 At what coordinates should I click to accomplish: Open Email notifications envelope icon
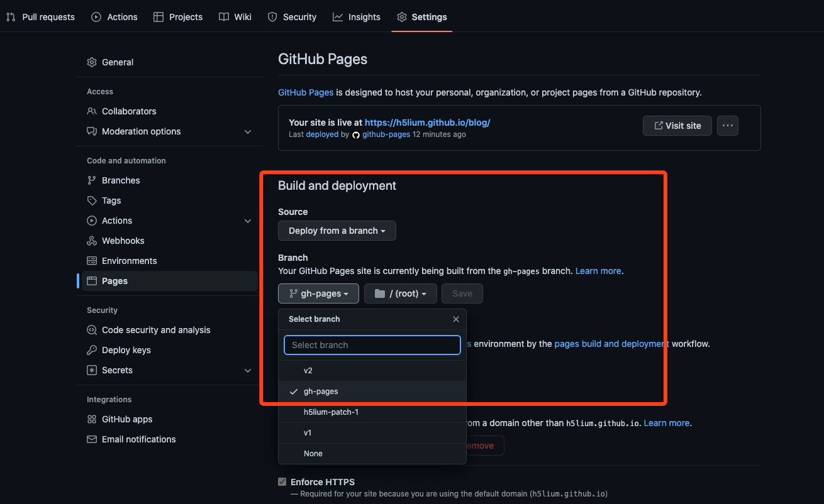tap(92, 439)
